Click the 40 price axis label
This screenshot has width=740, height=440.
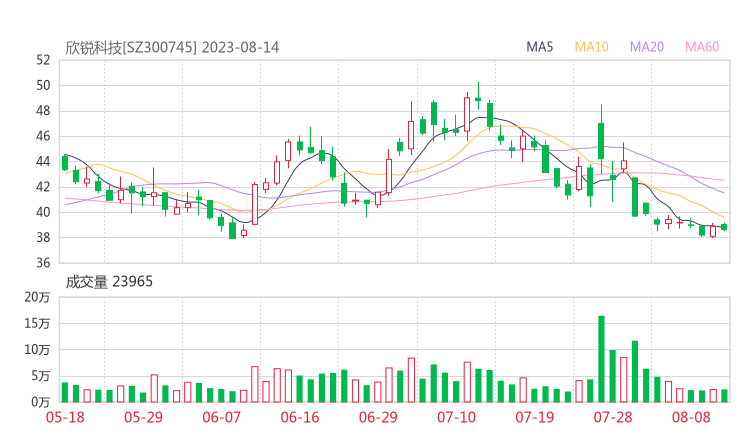tap(43, 212)
